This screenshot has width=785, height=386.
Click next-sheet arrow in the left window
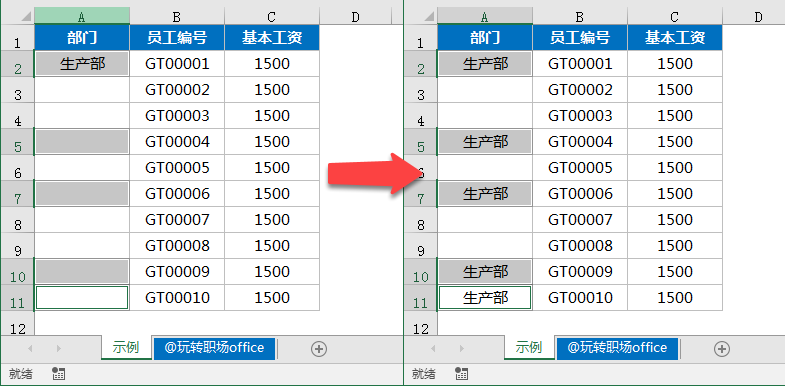59,348
